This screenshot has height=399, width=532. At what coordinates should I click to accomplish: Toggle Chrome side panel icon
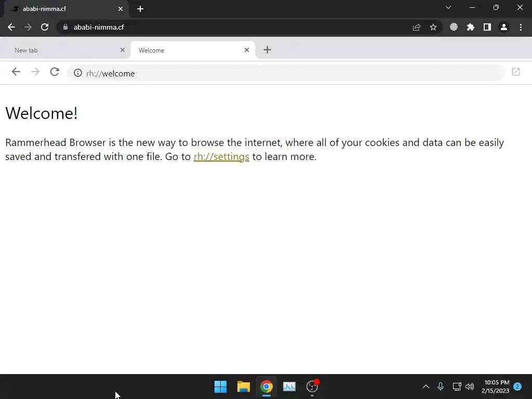(487, 27)
